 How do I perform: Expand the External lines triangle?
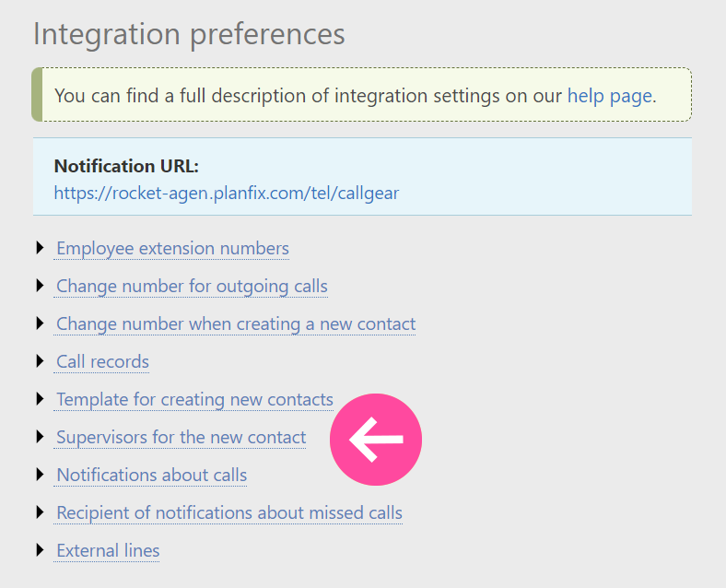(40, 550)
